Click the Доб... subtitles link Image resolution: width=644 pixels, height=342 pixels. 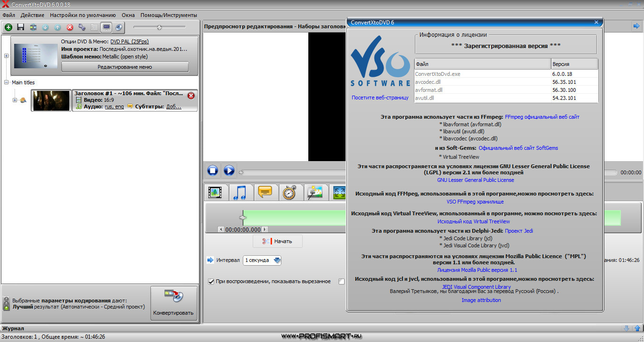(x=174, y=107)
